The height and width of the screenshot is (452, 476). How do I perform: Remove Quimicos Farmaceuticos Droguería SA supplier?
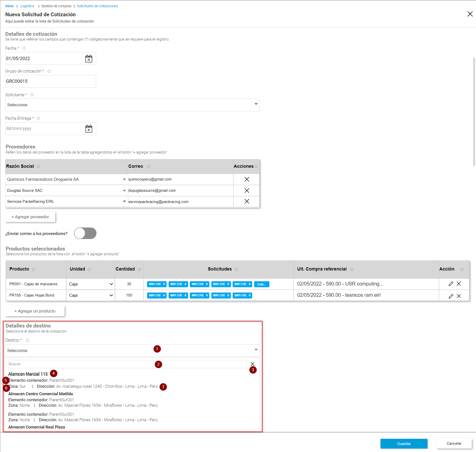[x=246, y=179]
